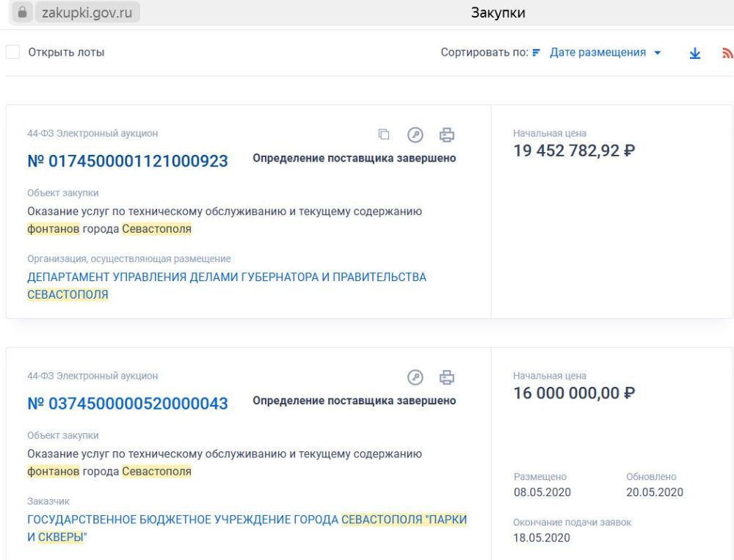Open purchase № 0374500000520000043

tap(128, 403)
